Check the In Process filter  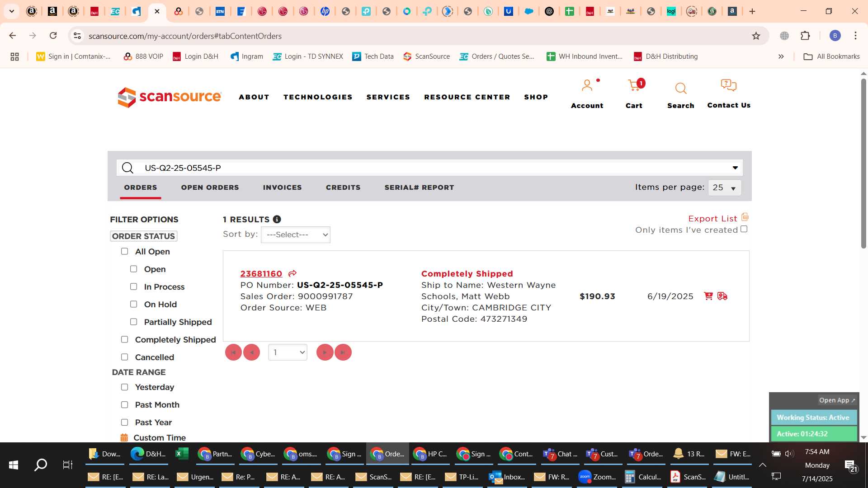click(x=133, y=286)
